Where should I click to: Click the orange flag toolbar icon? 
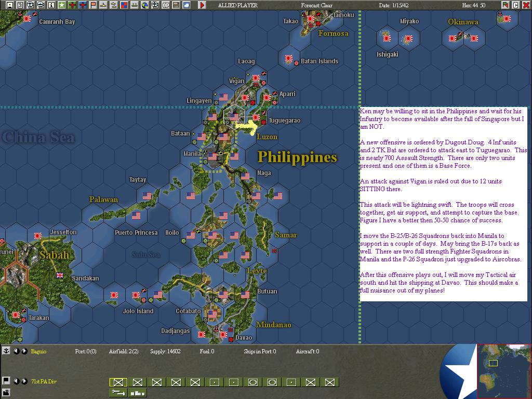(x=93, y=5)
